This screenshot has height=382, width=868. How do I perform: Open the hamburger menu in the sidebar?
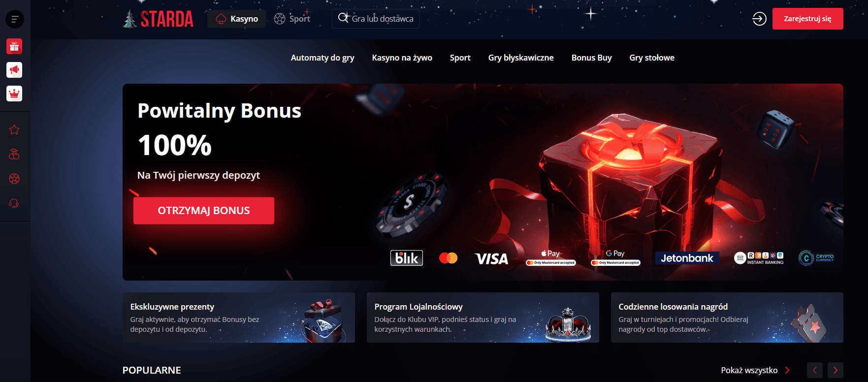15,19
